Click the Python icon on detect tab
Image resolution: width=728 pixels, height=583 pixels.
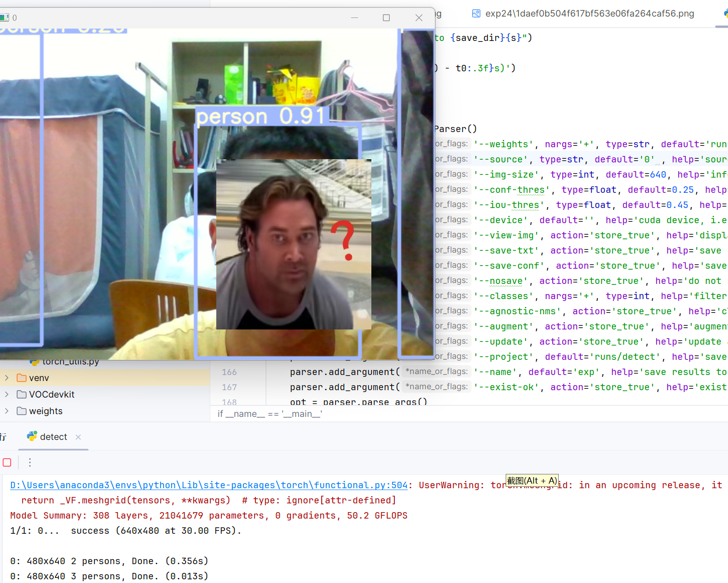click(32, 437)
